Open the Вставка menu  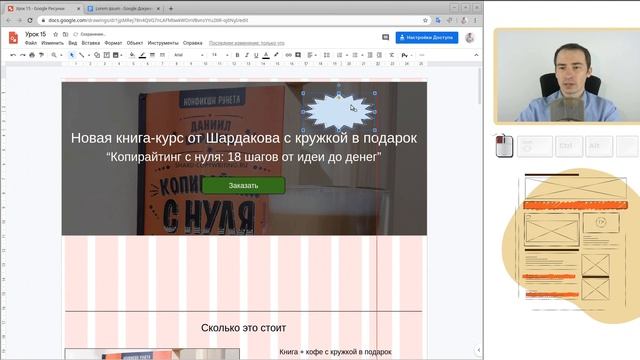(x=91, y=43)
